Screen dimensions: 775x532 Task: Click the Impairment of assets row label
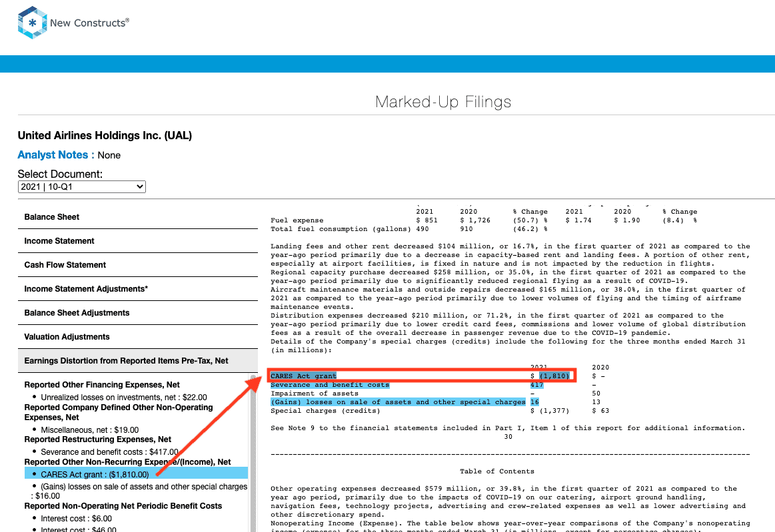click(x=315, y=394)
